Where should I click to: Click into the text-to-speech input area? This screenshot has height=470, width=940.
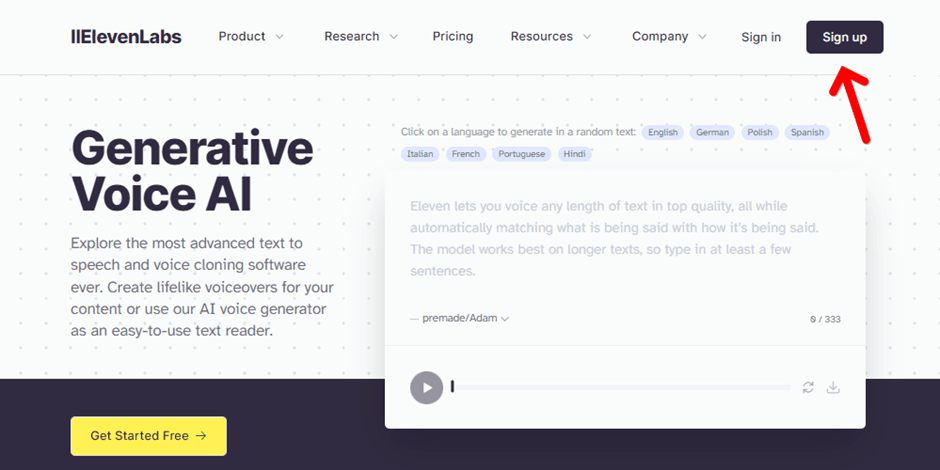[x=624, y=238]
